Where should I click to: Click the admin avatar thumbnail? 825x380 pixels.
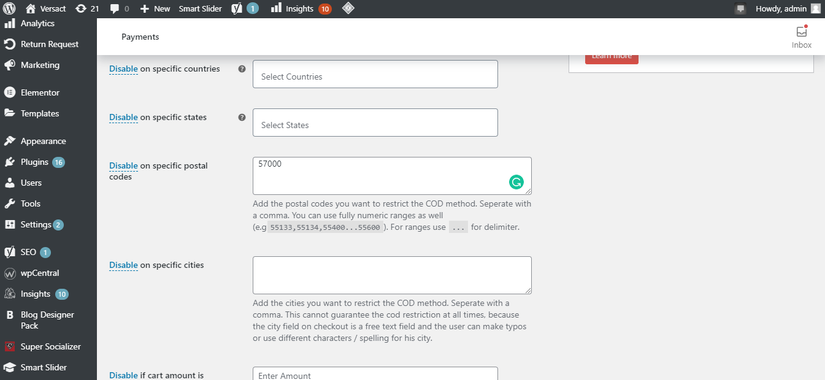point(816,8)
